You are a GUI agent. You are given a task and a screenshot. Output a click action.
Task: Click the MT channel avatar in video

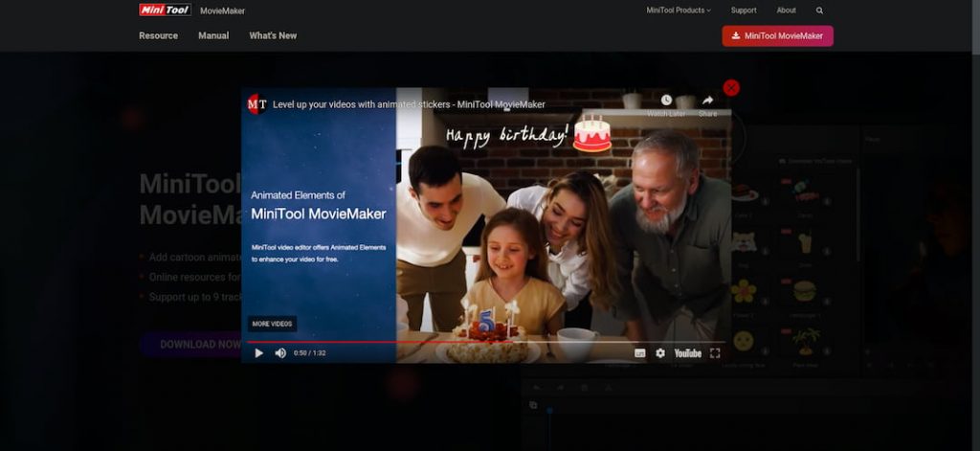click(x=256, y=103)
